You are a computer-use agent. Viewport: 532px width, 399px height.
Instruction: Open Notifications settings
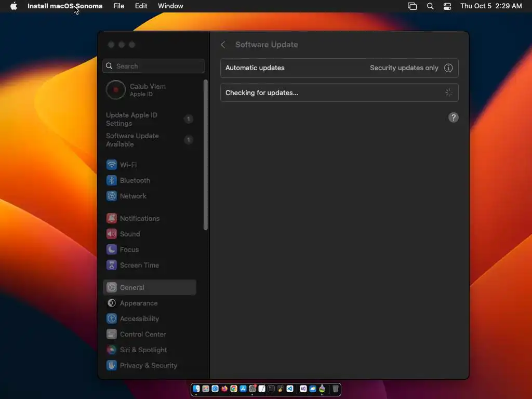149,219
